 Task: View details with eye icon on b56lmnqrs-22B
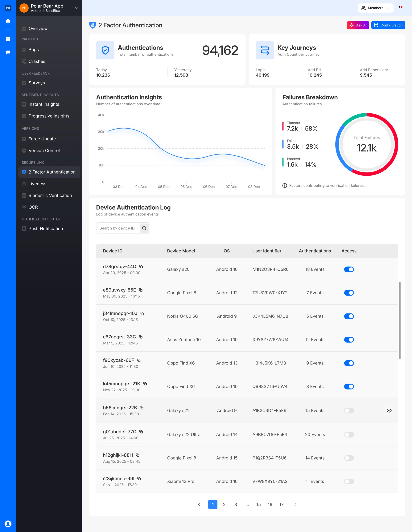pyautogui.click(x=389, y=410)
